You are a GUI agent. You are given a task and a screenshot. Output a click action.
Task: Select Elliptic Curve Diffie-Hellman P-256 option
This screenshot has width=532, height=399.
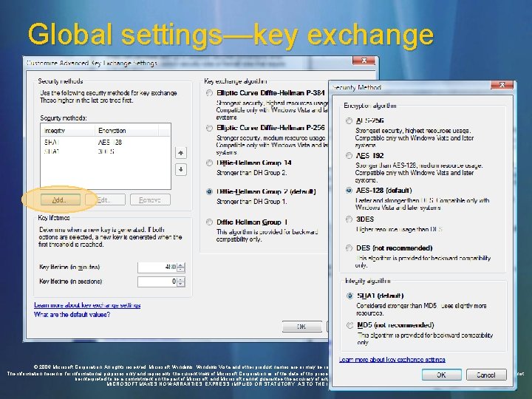tap(209, 128)
